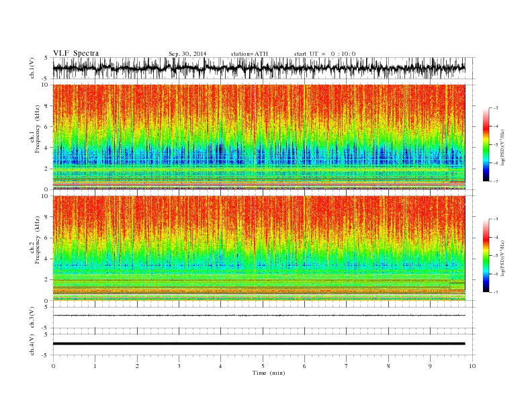Click the "6" tick on the time axis

pyautogui.click(x=304, y=366)
